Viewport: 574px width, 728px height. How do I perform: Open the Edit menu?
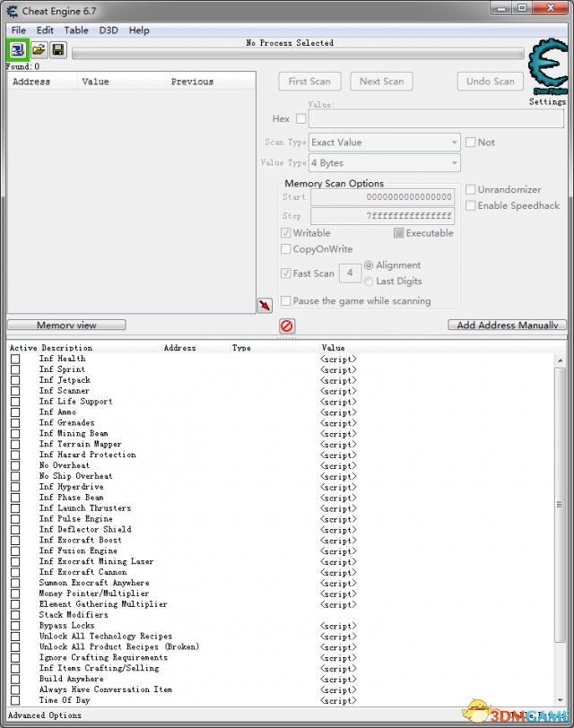[45, 30]
